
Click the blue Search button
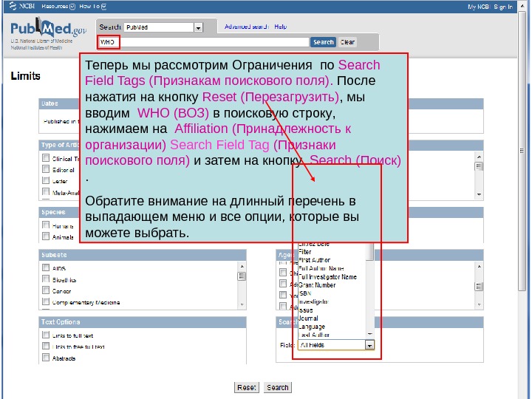[x=323, y=42]
